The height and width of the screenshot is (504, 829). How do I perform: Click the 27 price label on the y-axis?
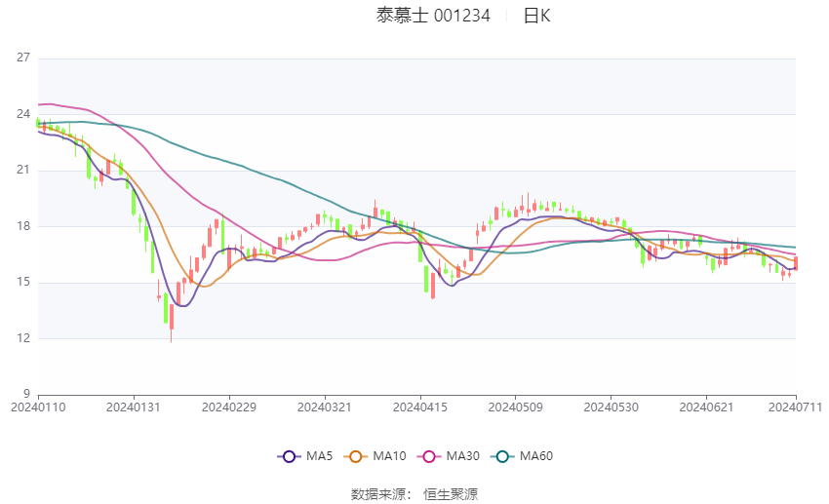pyautogui.click(x=23, y=58)
